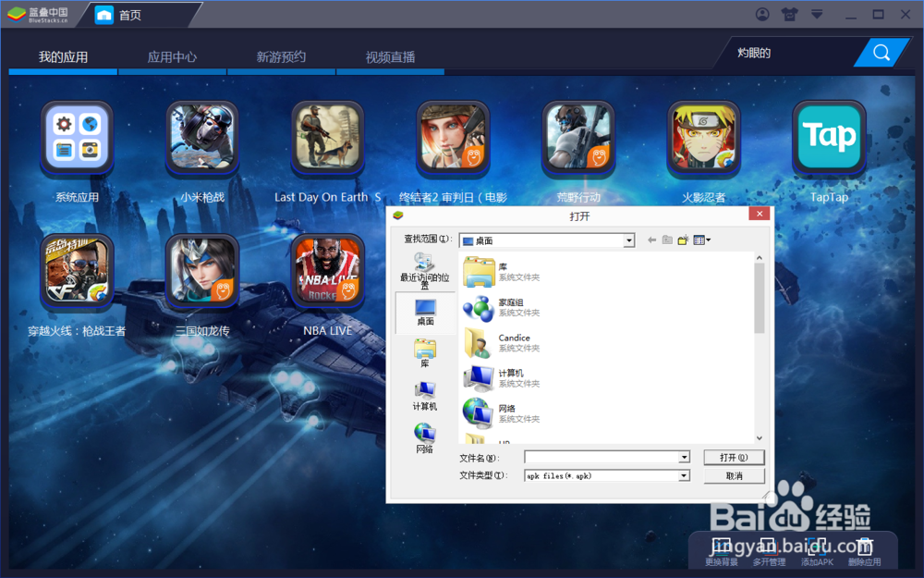The width and height of the screenshot is (924, 578).
Task: Click the shirt theme icon in title bar
Action: [789, 14]
